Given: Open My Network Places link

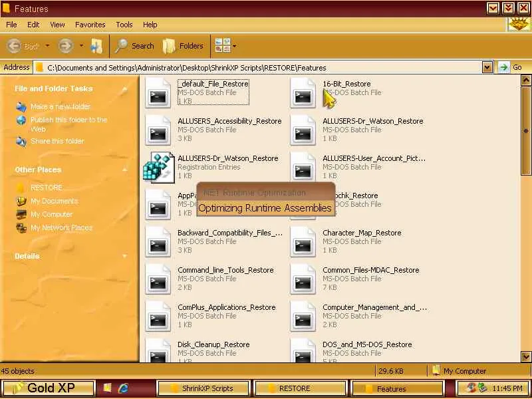Looking at the screenshot, I should click(61, 227).
